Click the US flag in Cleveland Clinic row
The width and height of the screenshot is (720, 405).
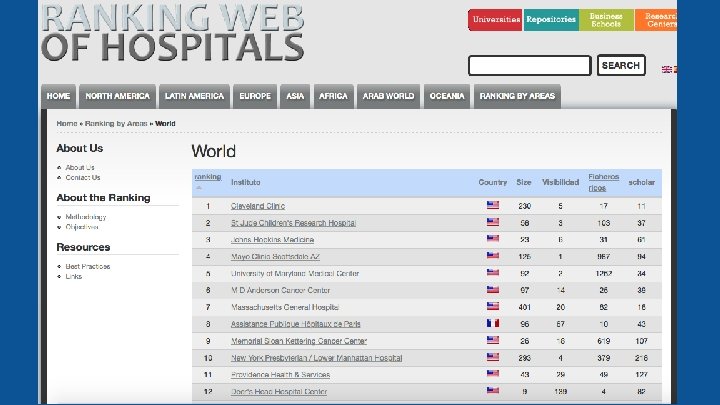[493, 205]
